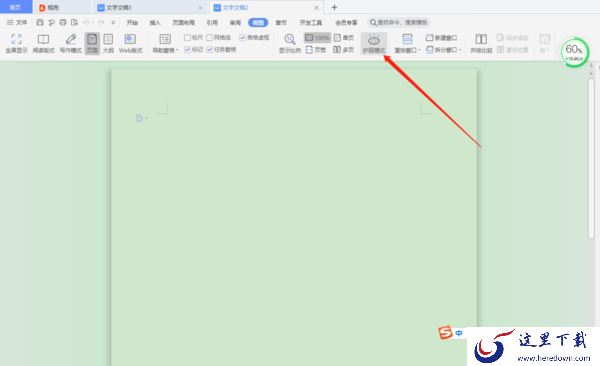Click the save icon in quick access bar
Viewport: 600px width, 366px height.
39,22
